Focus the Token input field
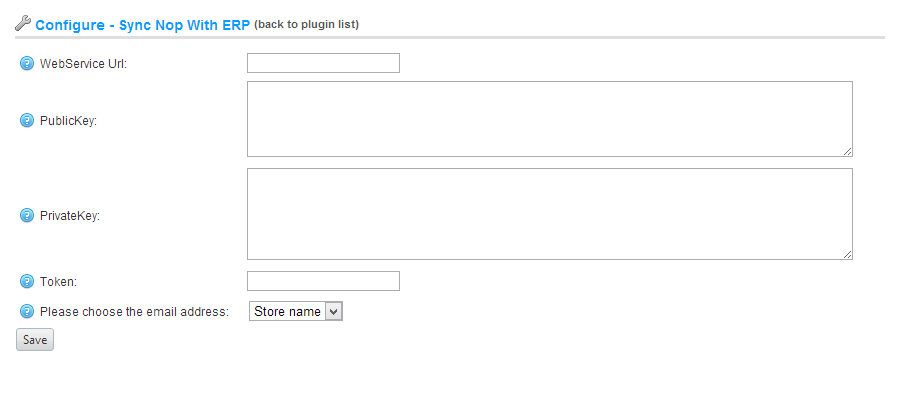This screenshot has height=400, width=900. (323, 281)
